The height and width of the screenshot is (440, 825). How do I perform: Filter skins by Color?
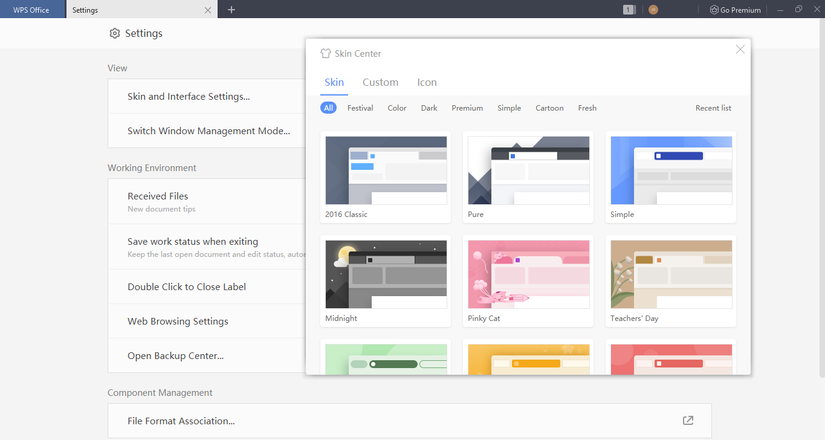pos(397,108)
